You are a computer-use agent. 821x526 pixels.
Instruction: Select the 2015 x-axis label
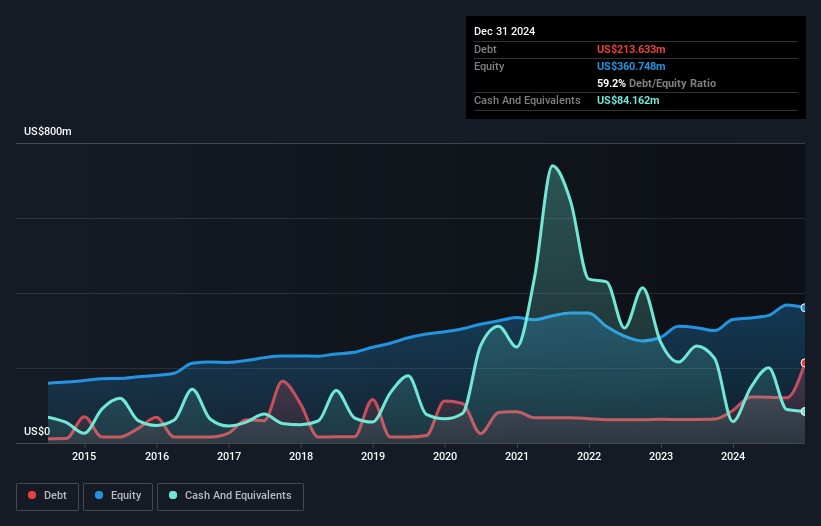84,457
